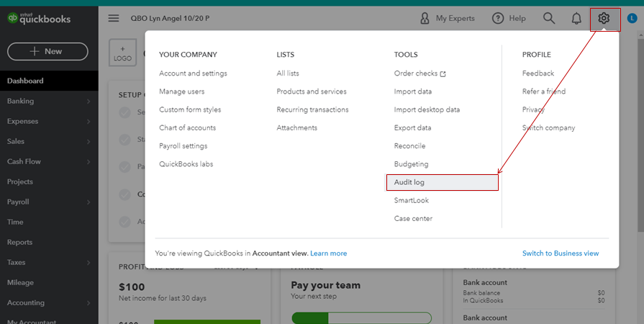
Task: Open the Audit log
Action: pyautogui.click(x=442, y=182)
